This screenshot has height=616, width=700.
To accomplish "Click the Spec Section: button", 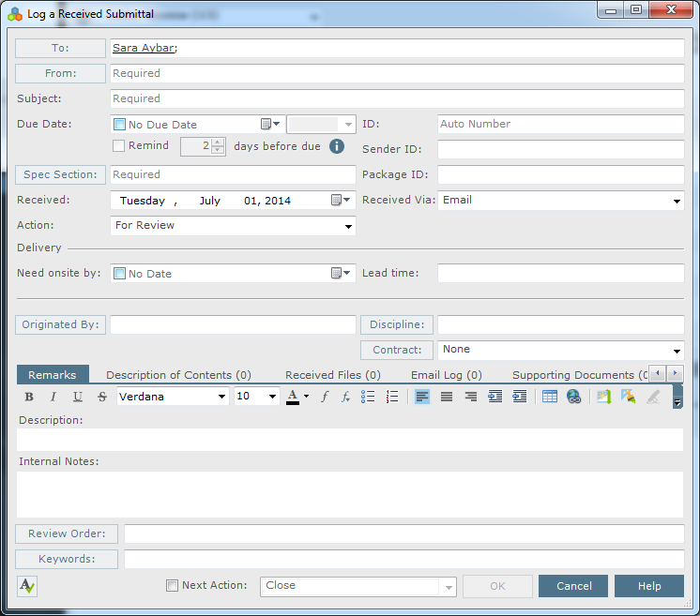I will tap(60, 174).
